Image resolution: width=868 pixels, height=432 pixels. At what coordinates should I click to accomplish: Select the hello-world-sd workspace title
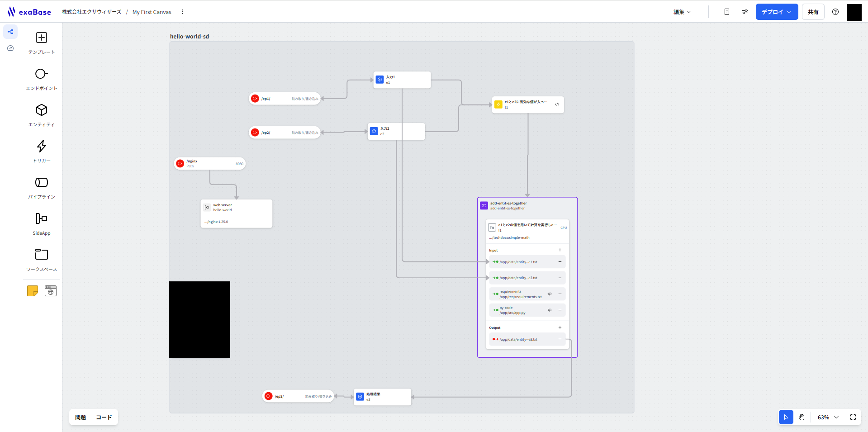(190, 37)
